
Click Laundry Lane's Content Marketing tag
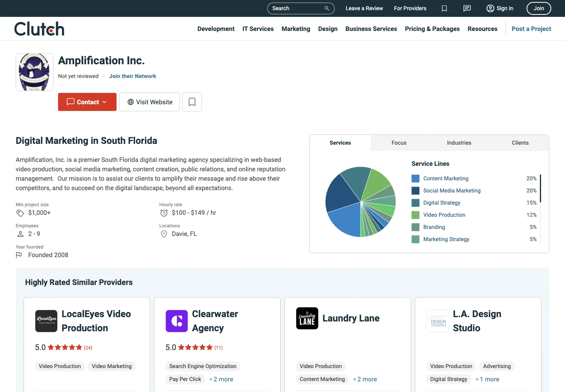[x=322, y=379]
